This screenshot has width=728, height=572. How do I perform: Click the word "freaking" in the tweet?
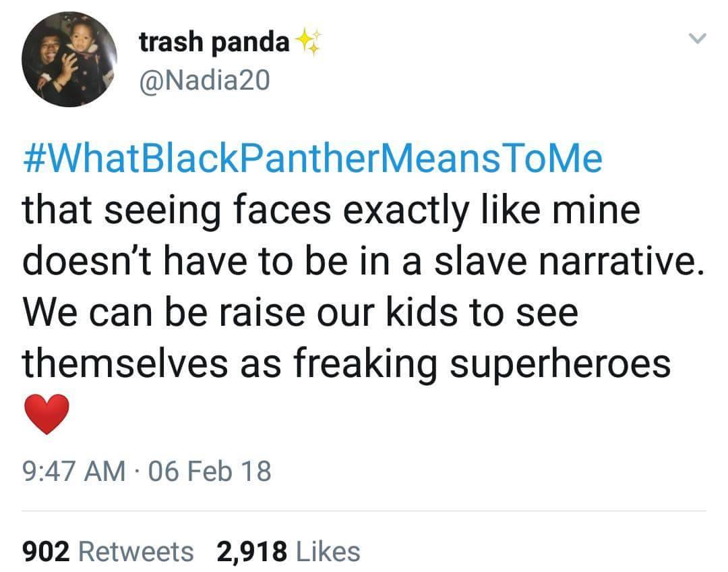pos(364,364)
